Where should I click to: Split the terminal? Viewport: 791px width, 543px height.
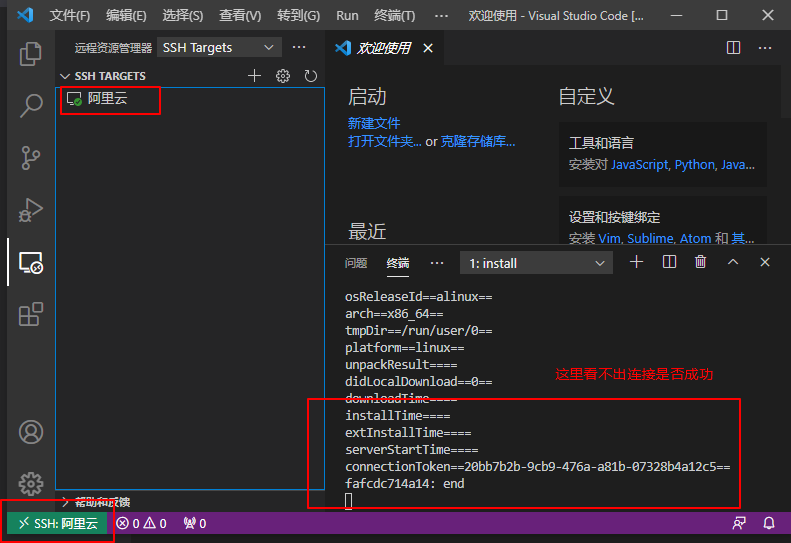pyautogui.click(x=669, y=262)
